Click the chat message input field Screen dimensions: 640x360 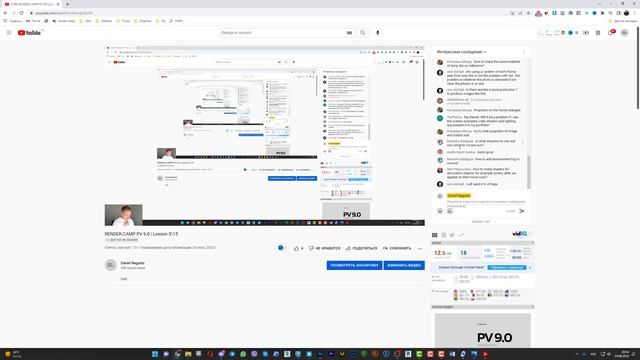tap(486, 203)
